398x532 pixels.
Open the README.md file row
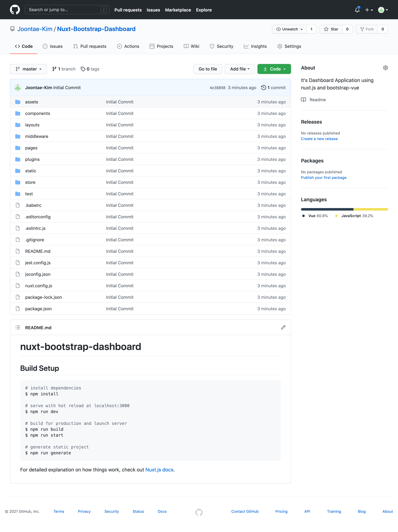tap(150, 251)
